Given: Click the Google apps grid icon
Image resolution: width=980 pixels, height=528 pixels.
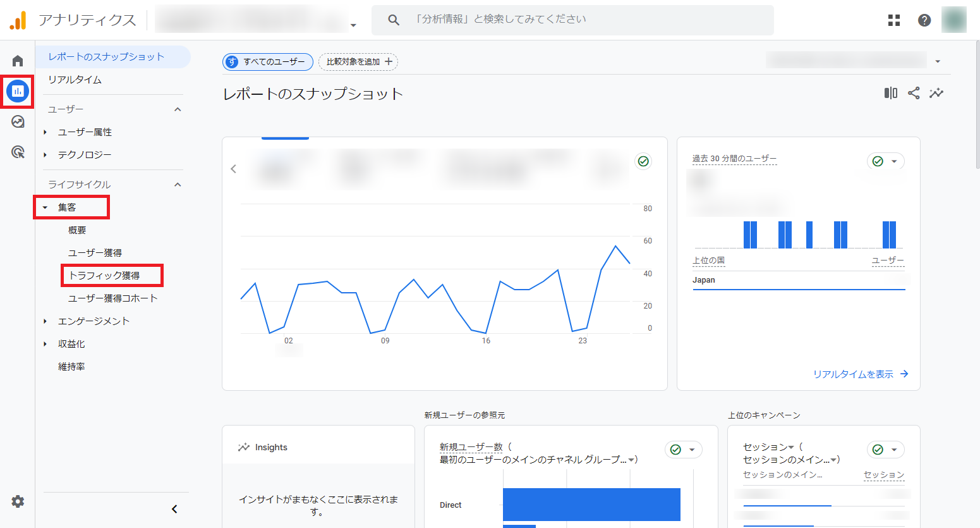Looking at the screenshot, I should click(x=893, y=20).
